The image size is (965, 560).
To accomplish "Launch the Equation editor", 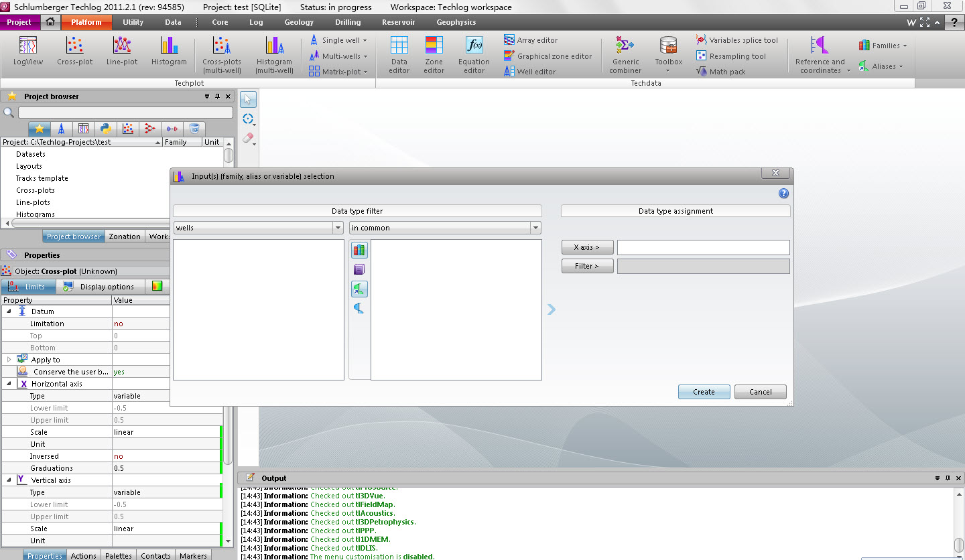I will (474, 54).
